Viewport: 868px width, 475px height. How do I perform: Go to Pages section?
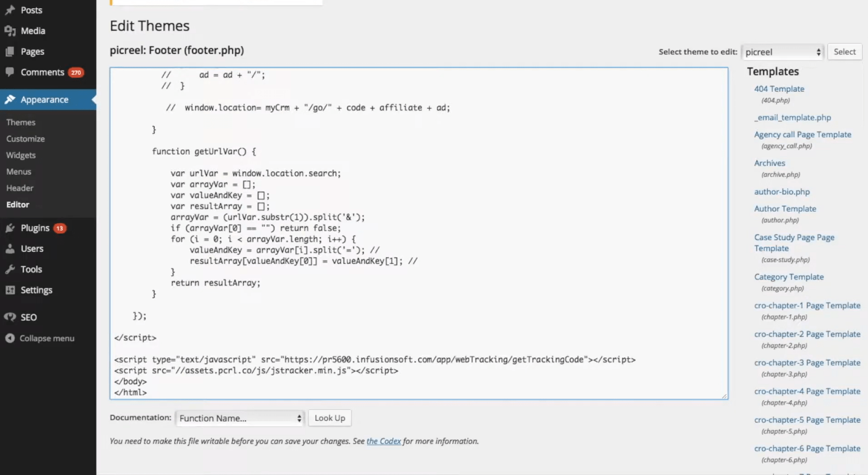tap(33, 52)
